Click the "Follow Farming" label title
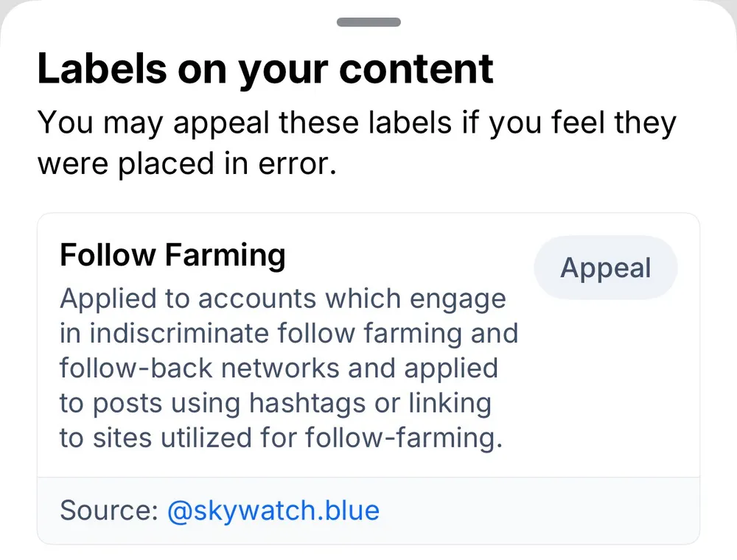 click(x=172, y=256)
